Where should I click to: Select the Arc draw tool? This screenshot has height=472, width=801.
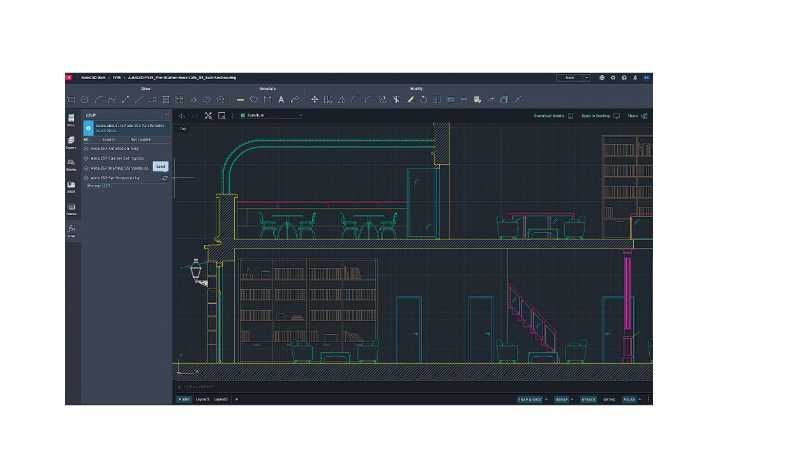pyautogui.click(x=98, y=100)
